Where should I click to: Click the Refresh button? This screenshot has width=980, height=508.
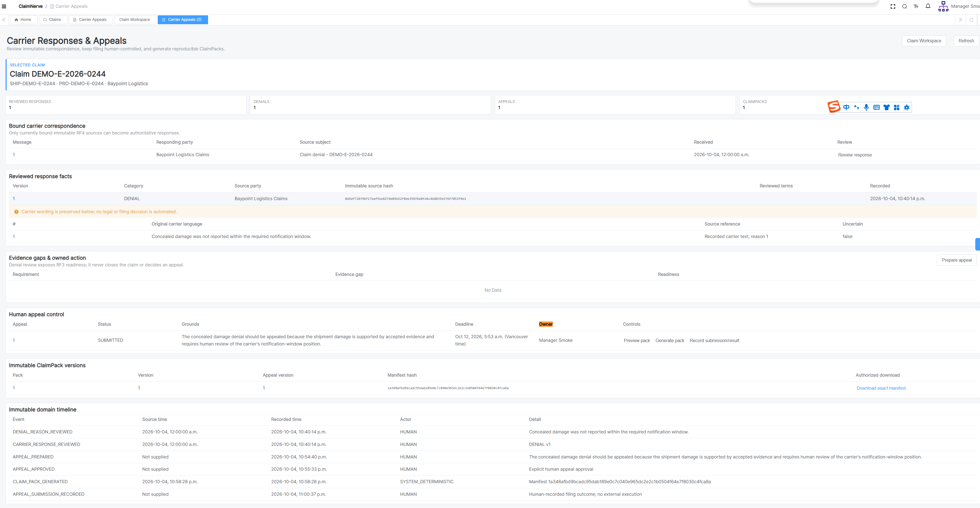pyautogui.click(x=966, y=41)
